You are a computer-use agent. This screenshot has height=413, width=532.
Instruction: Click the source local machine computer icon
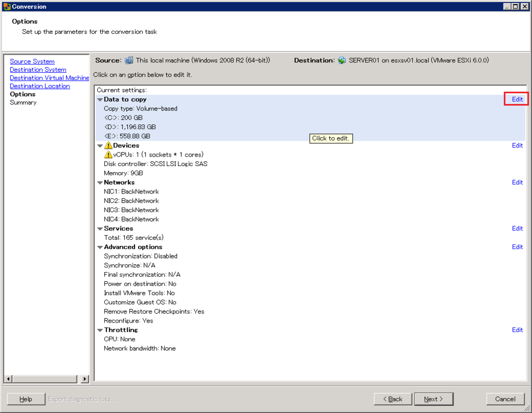[129, 60]
